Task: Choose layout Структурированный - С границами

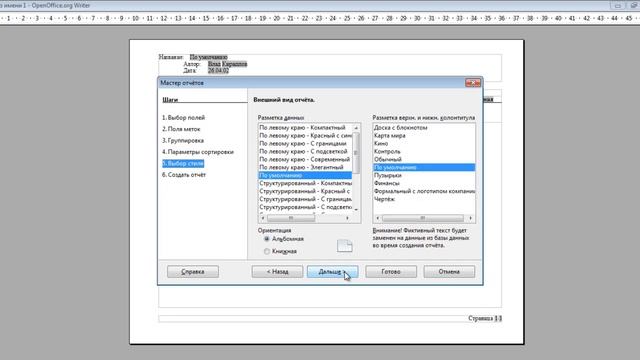Action: pos(305,199)
